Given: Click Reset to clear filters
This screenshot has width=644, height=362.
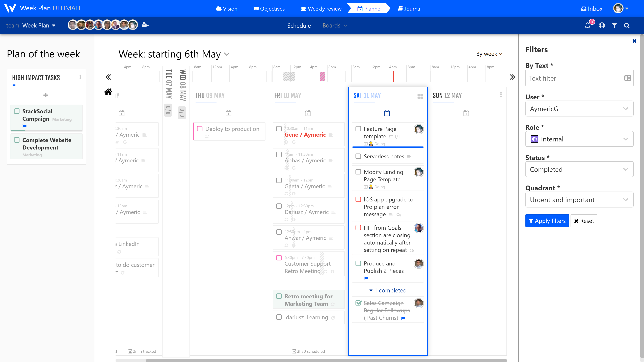Looking at the screenshot, I should tap(584, 221).
